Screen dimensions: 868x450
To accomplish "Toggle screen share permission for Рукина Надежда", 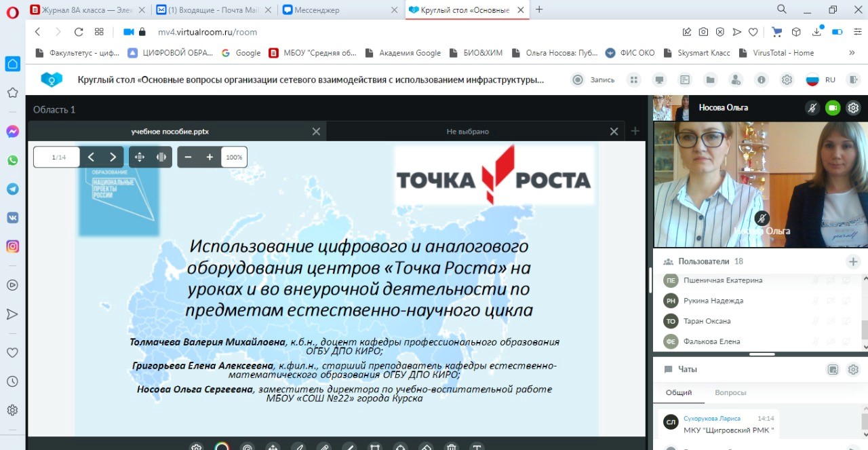I will pos(846,301).
